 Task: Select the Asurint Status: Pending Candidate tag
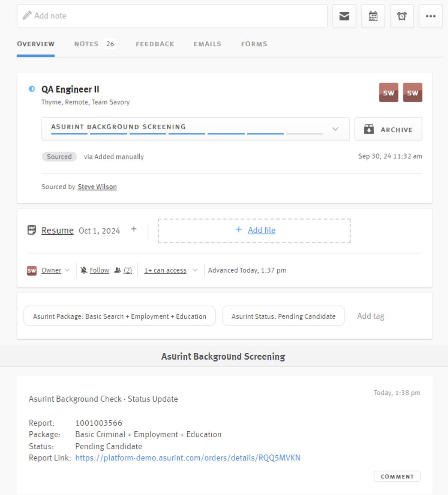(283, 316)
